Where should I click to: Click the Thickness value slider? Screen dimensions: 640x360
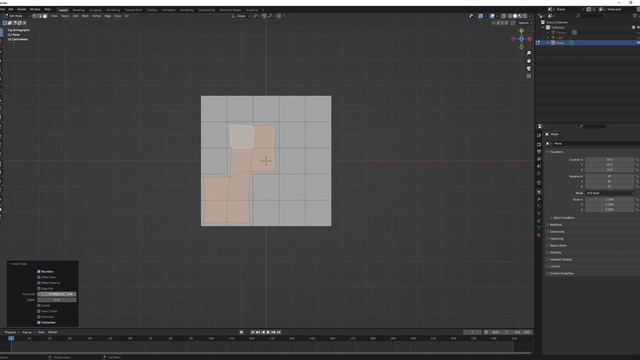pyautogui.click(x=57, y=294)
